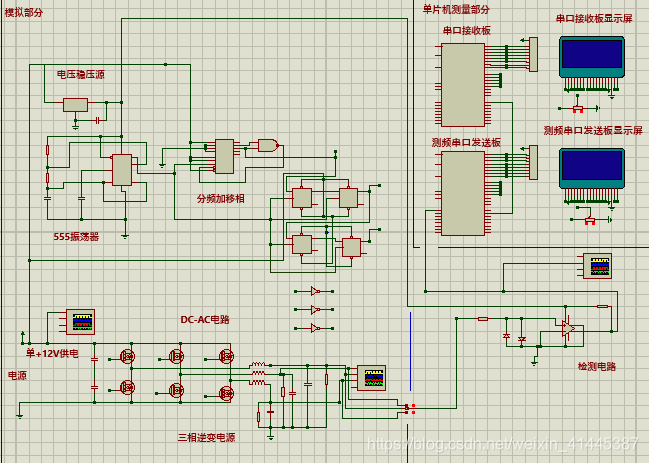Open the oscilloscope above 单+12V供电
The height and width of the screenshot is (463, 649).
click(x=80, y=321)
